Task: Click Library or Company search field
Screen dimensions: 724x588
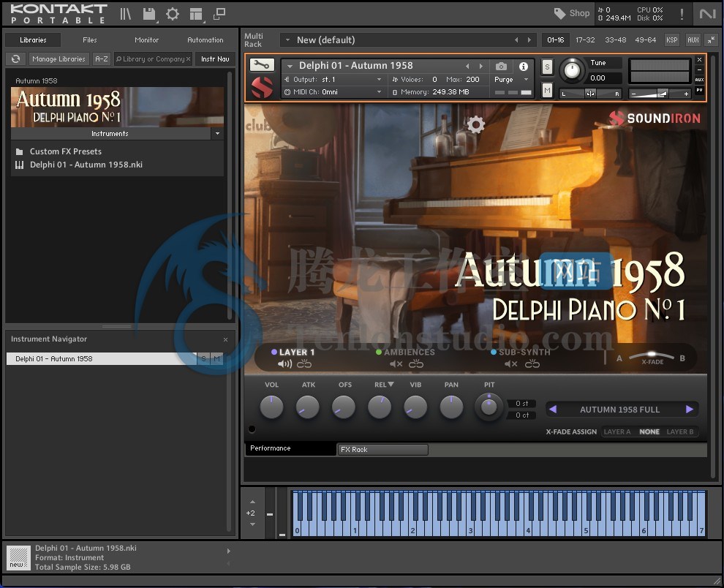Action: click(x=154, y=59)
